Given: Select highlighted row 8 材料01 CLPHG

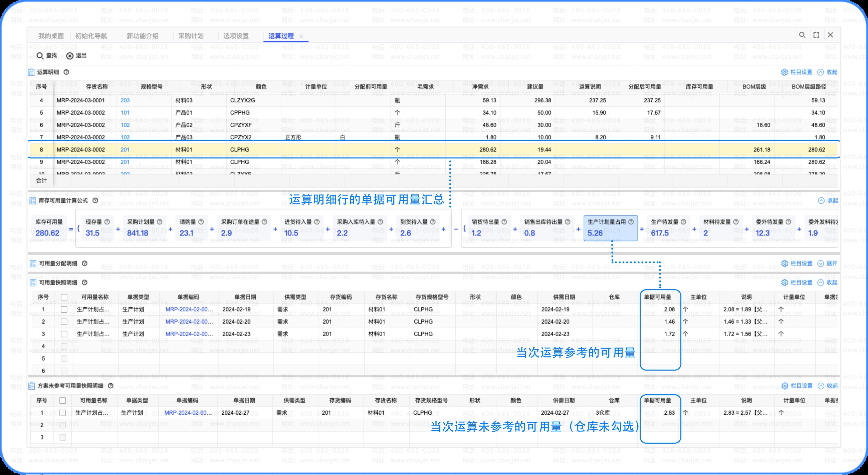Looking at the screenshot, I should pyautogui.click(x=434, y=150).
